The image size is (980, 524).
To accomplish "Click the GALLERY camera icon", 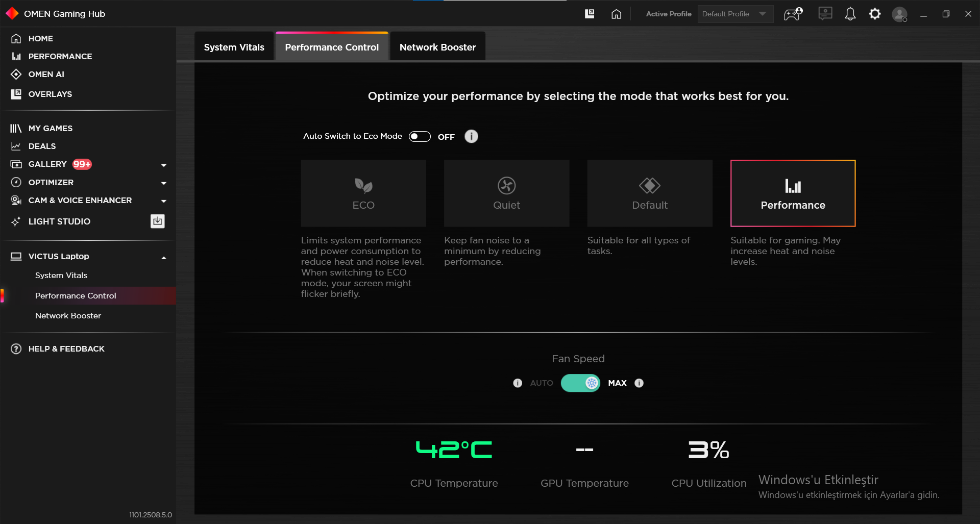I will [16, 164].
